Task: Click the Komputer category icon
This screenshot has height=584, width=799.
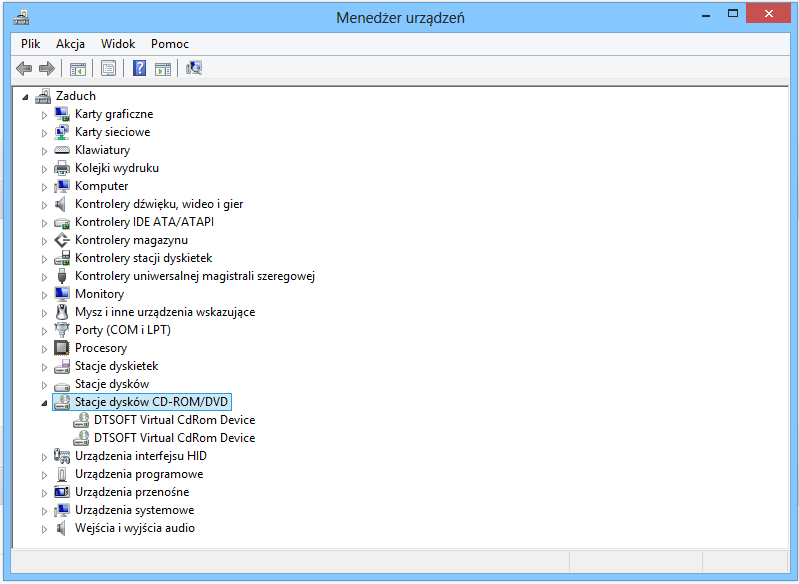Action: tap(62, 186)
